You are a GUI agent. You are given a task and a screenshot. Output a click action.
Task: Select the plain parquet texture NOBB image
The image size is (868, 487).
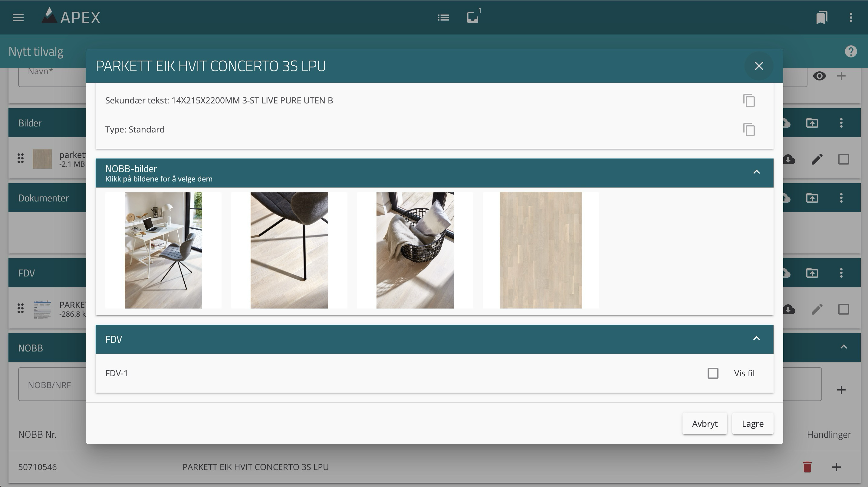[x=541, y=250]
